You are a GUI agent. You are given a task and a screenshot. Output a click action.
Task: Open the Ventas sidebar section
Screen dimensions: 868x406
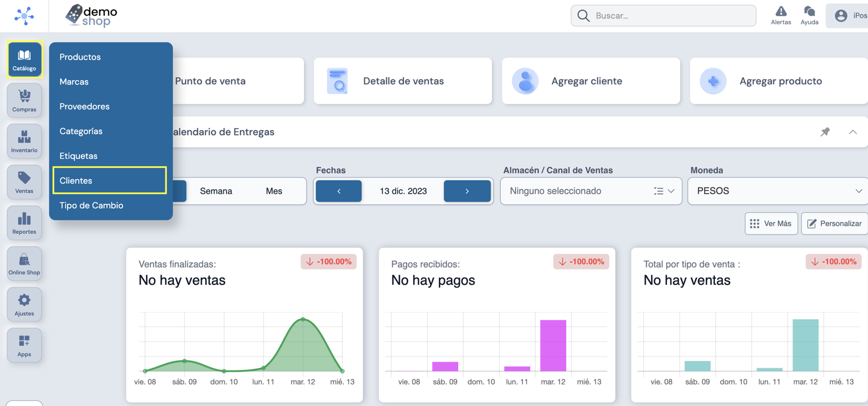tap(24, 182)
